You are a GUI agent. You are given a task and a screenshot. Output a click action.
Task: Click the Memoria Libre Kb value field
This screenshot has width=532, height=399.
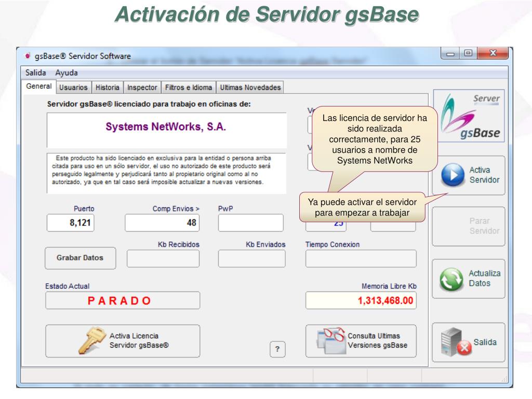361,300
